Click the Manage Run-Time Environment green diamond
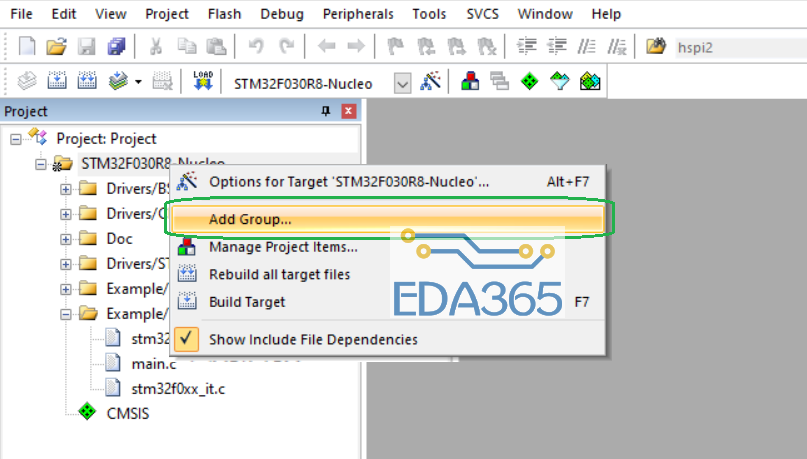The image size is (807, 459). 529,81
